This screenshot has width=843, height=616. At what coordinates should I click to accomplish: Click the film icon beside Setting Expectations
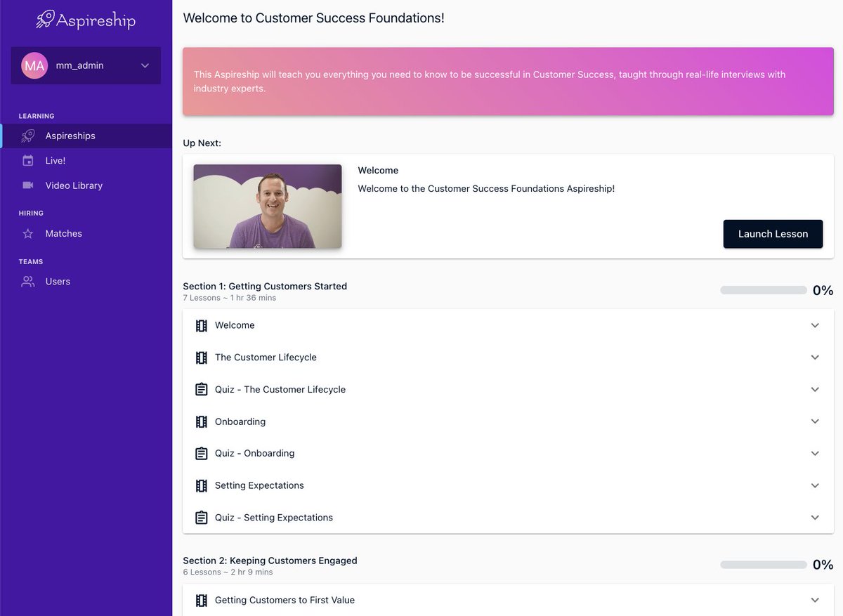point(202,485)
